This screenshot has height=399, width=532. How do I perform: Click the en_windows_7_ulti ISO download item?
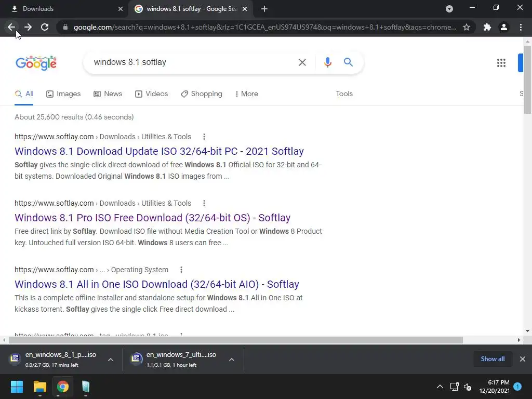[177, 360]
